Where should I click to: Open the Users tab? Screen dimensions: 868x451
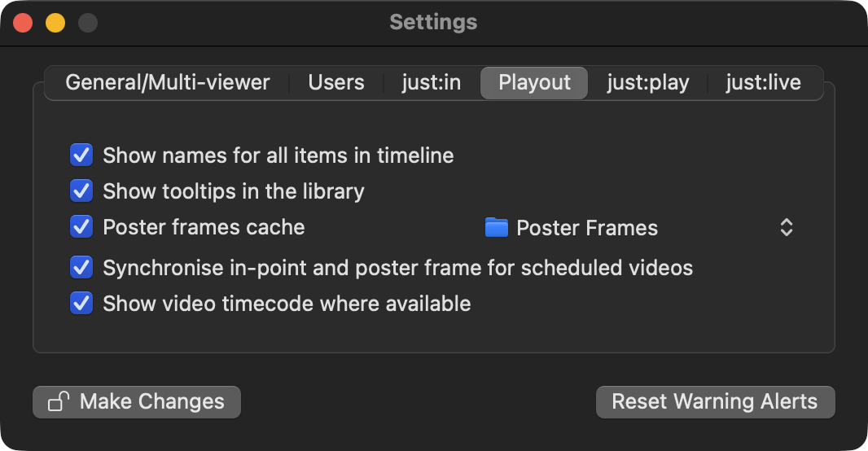(x=335, y=82)
